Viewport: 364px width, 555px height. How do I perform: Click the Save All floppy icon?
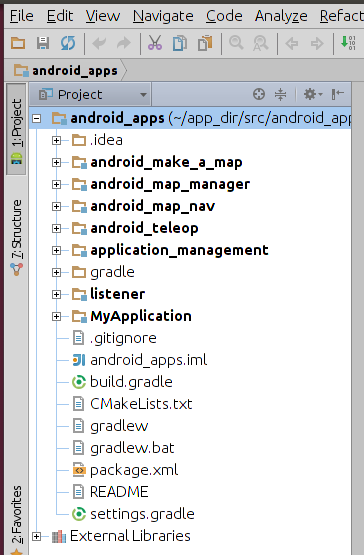point(43,43)
